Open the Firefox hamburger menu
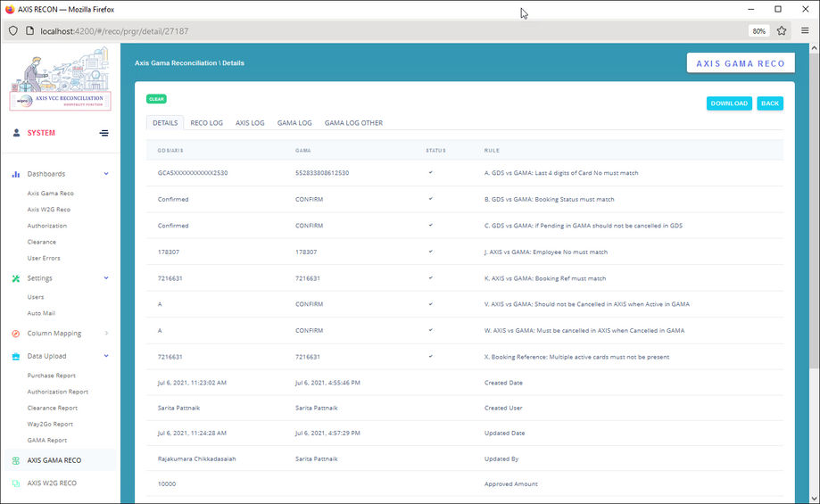Image resolution: width=820 pixels, height=504 pixels. [805, 31]
